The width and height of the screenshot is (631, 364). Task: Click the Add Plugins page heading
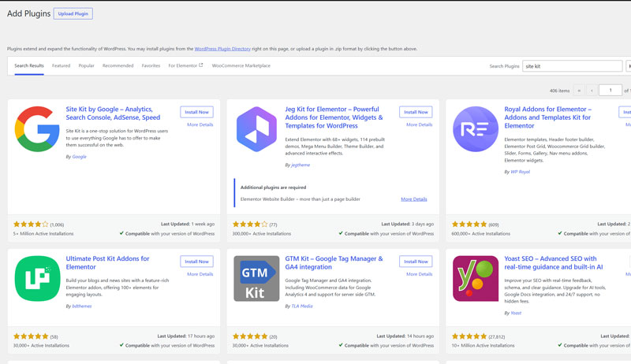click(29, 13)
